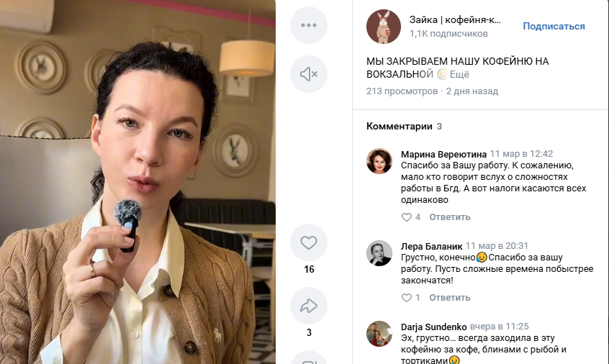Click the partially visible icon below share

click(x=309, y=358)
